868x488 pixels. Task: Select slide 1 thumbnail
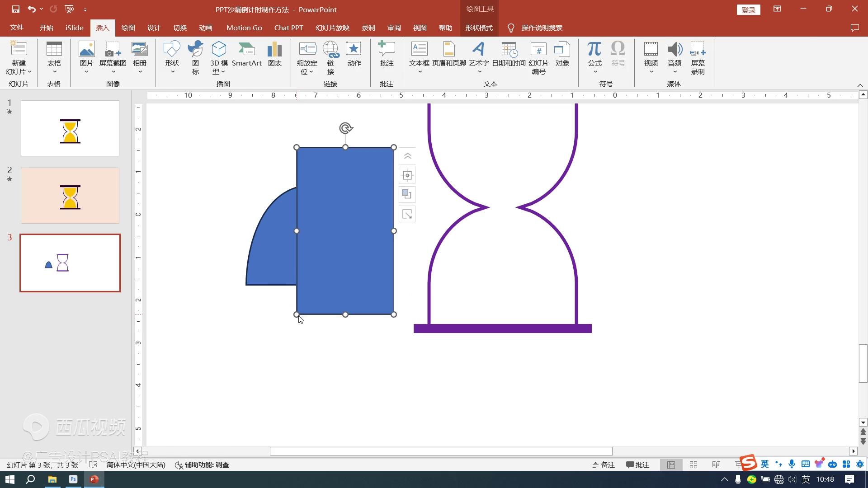[70, 128]
